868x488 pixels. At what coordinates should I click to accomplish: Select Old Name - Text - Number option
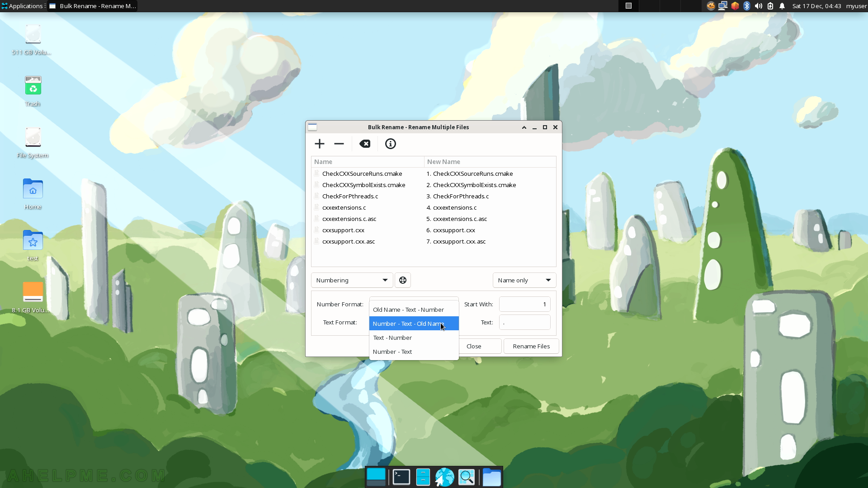(414, 310)
